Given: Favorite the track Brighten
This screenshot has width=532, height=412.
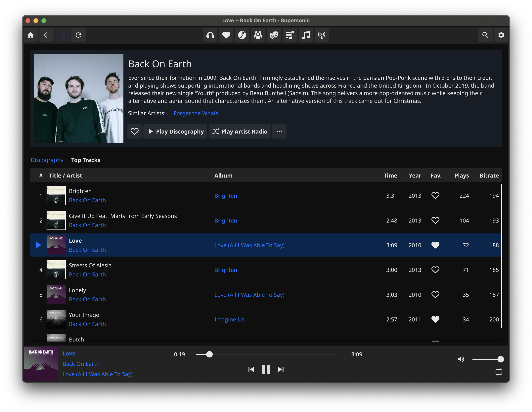Looking at the screenshot, I should point(435,195).
